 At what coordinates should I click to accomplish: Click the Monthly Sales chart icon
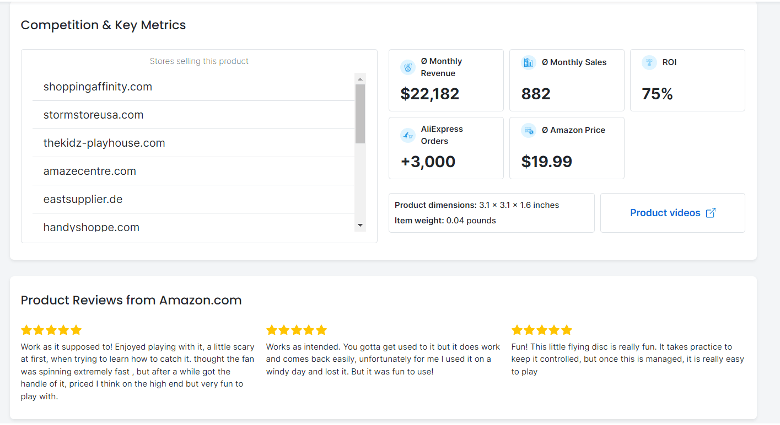[x=528, y=63]
